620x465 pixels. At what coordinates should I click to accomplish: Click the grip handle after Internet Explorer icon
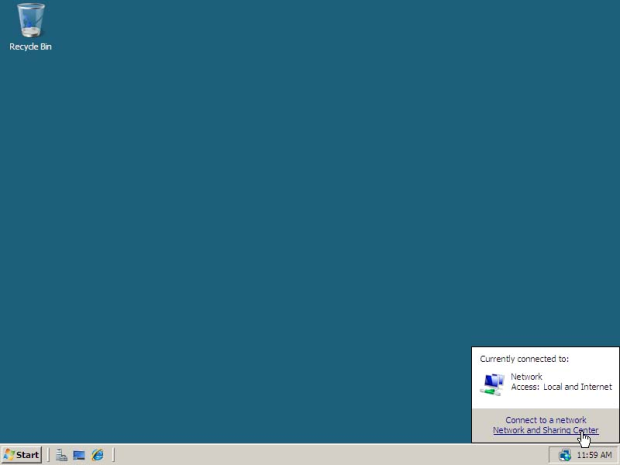tap(113, 454)
